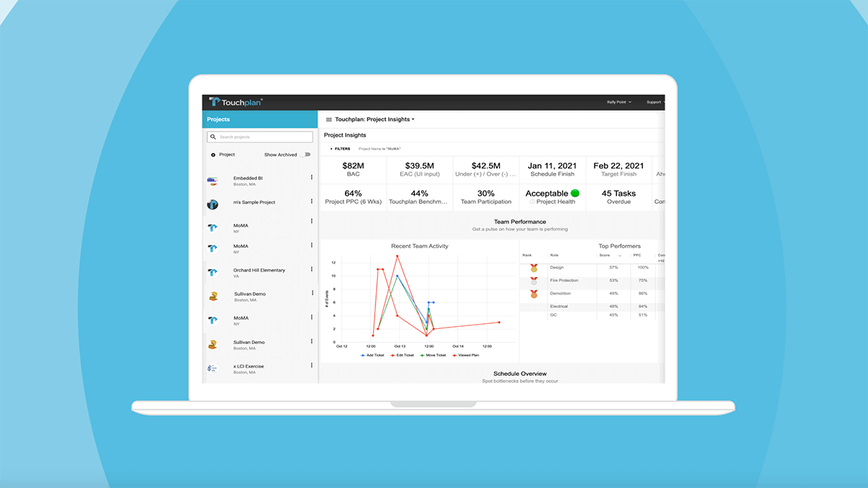Click the PPC column header
The height and width of the screenshot is (488, 868).
point(637,255)
